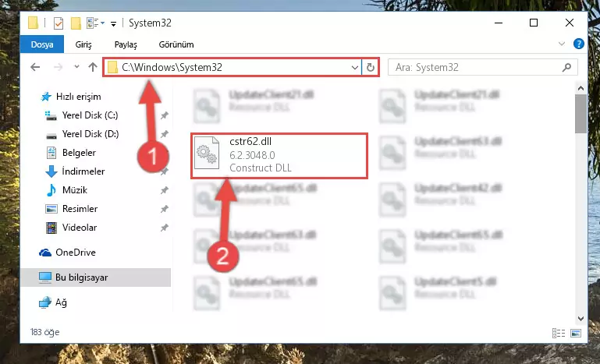The width and height of the screenshot is (600, 364).
Task: Click the Properties checkmark icon in title bar
Action: [x=59, y=23]
